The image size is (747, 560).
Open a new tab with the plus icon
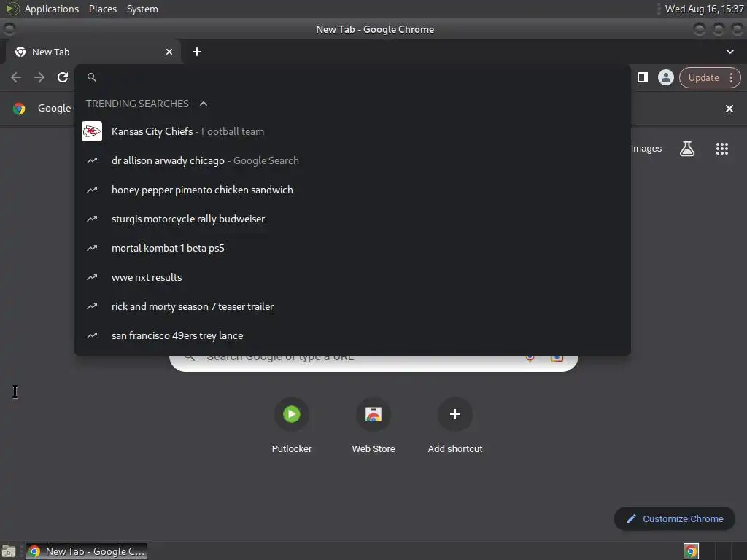pos(197,52)
